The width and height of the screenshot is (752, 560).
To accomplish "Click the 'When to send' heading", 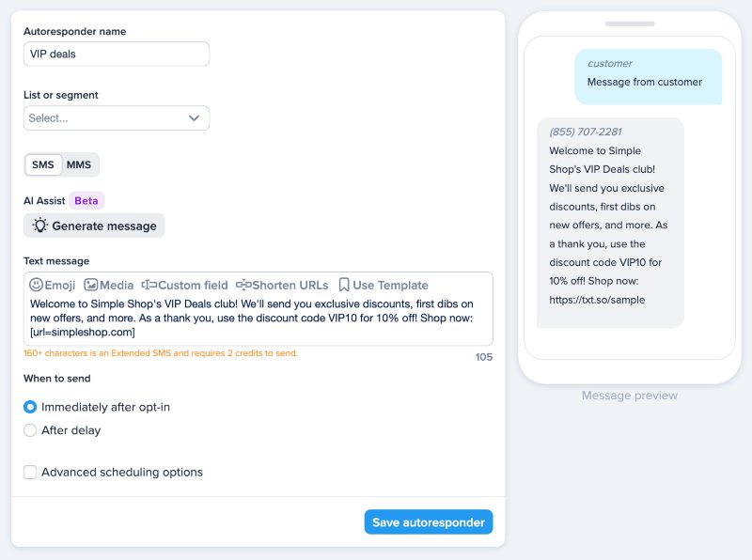I will [x=57, y=379].
